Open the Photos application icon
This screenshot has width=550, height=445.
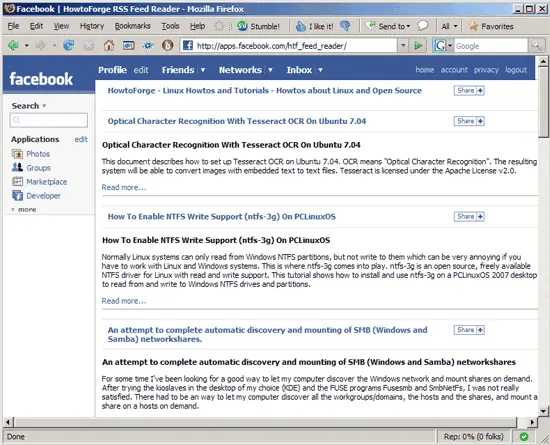17,154
